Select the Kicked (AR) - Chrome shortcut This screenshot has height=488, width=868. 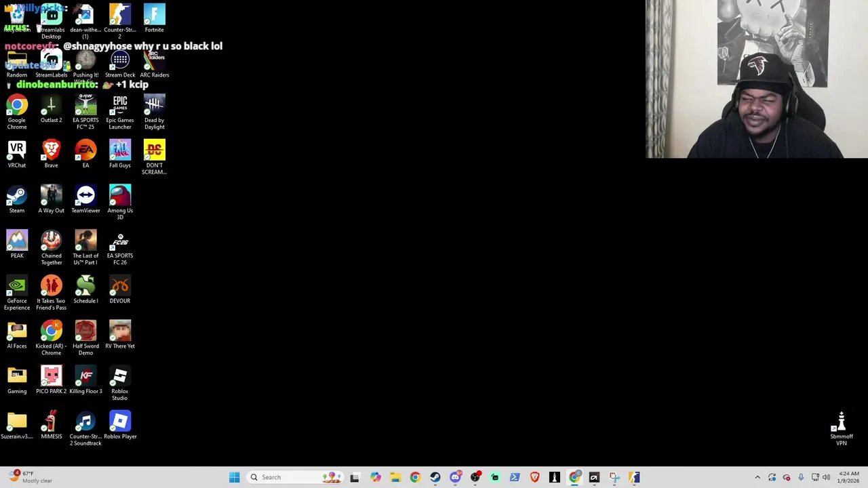coord(51,338)
